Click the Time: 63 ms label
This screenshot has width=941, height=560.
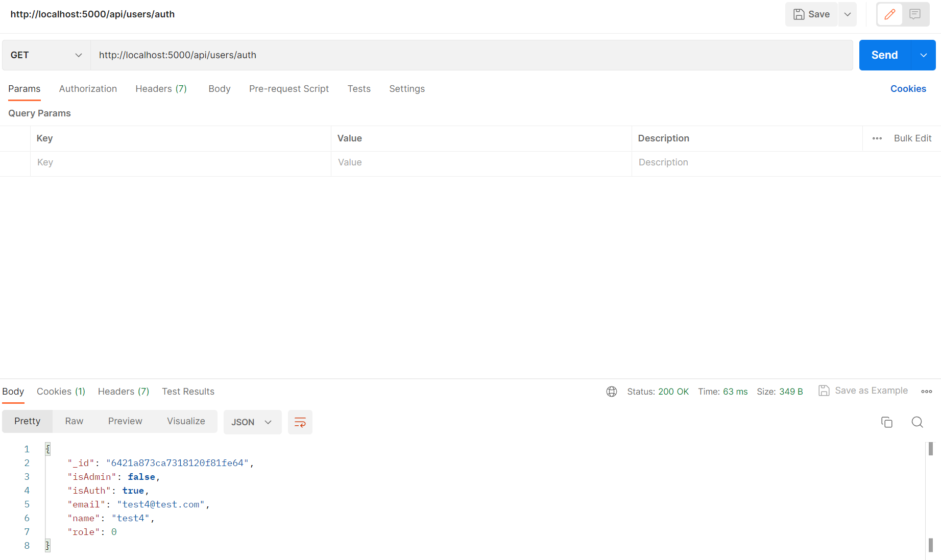[722, 392]
